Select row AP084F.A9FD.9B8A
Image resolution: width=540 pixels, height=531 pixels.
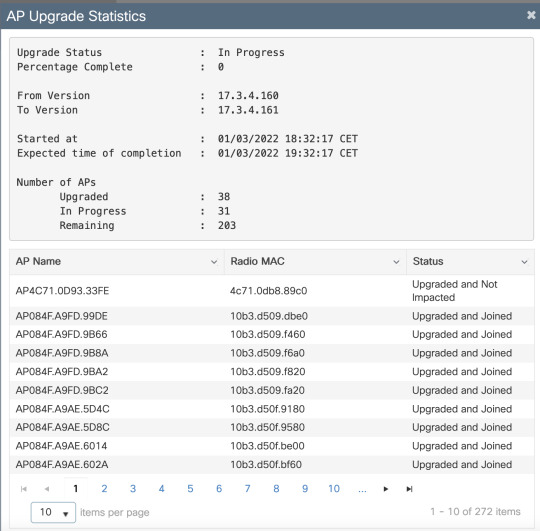pos(272,353)
